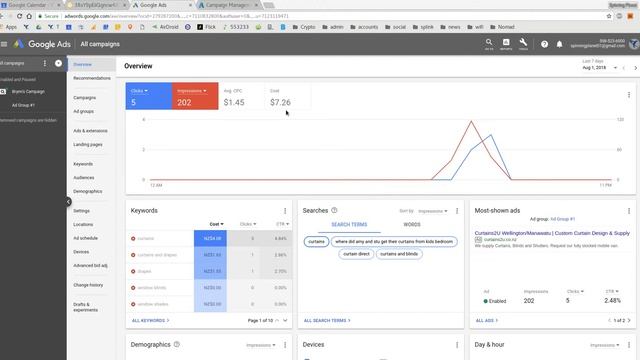Select the Avg. CPC metric card
This screenshot has width=640, height=360.
click(241, 96)
